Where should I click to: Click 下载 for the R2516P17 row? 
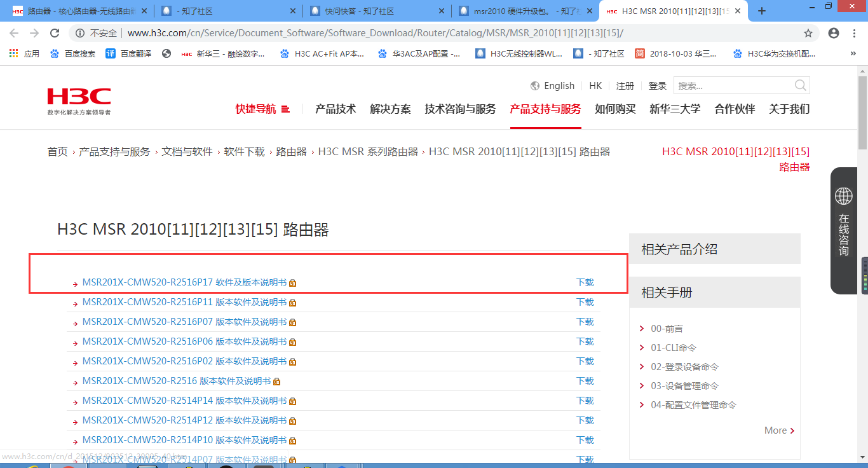point(585,282)
